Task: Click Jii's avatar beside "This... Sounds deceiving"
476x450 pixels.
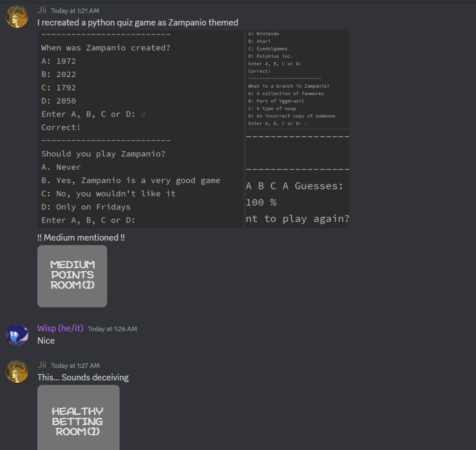Action: tap(17, 371)
